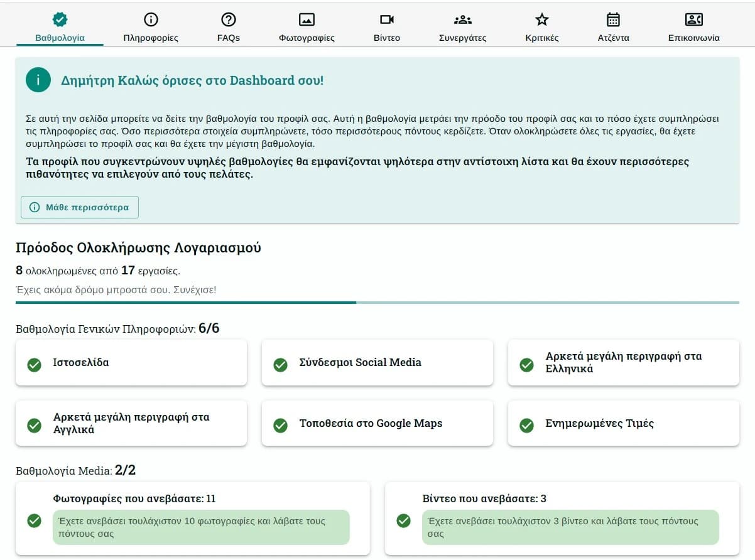755x560 pixels.
Task: Click the question mark icon above FAQs
Action: coord(229,19)
